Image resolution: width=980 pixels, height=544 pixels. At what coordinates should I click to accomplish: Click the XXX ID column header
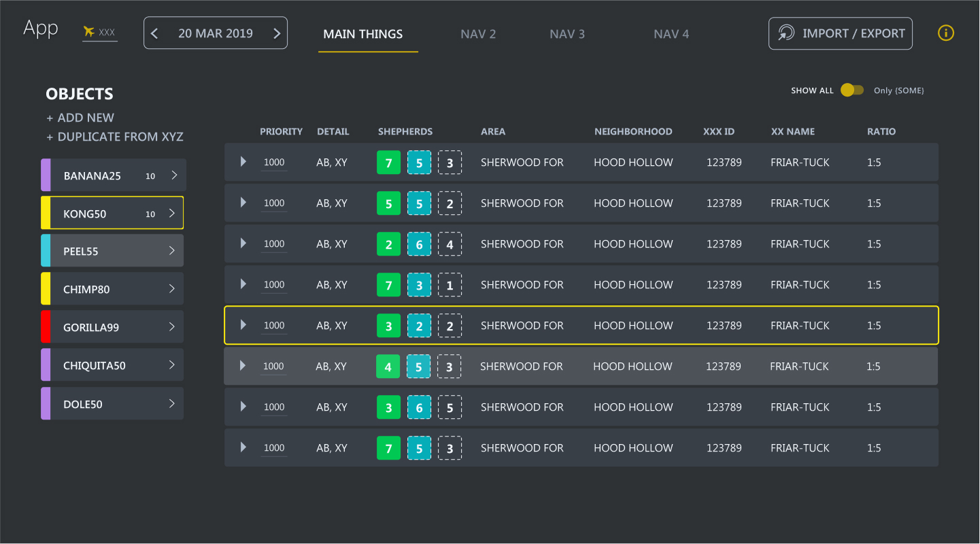pyautogui.click(x=719, y=131)
